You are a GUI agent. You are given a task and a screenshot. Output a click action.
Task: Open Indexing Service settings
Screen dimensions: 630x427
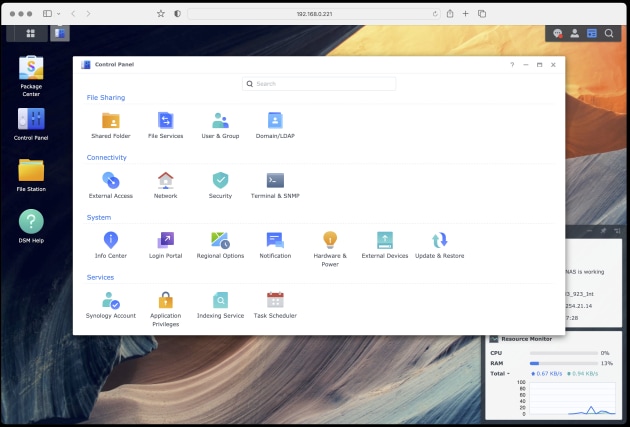click(x=220, y=305)
